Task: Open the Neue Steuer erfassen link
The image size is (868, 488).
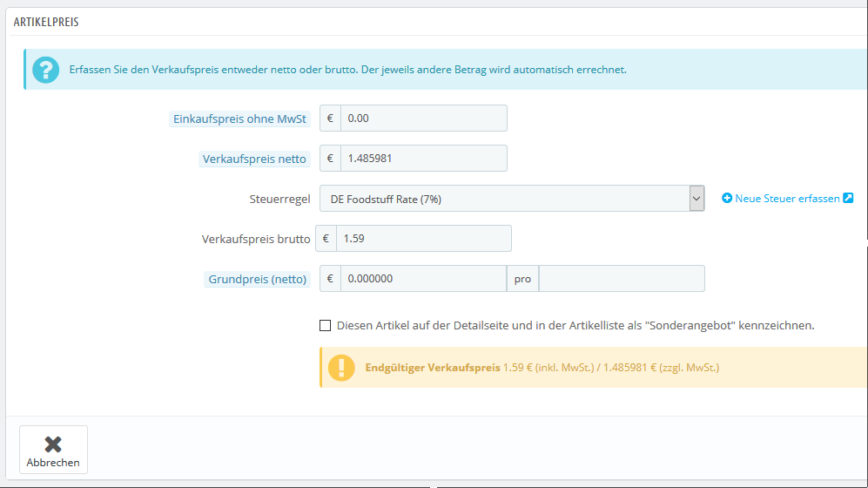Action: [x=787, y=199]
